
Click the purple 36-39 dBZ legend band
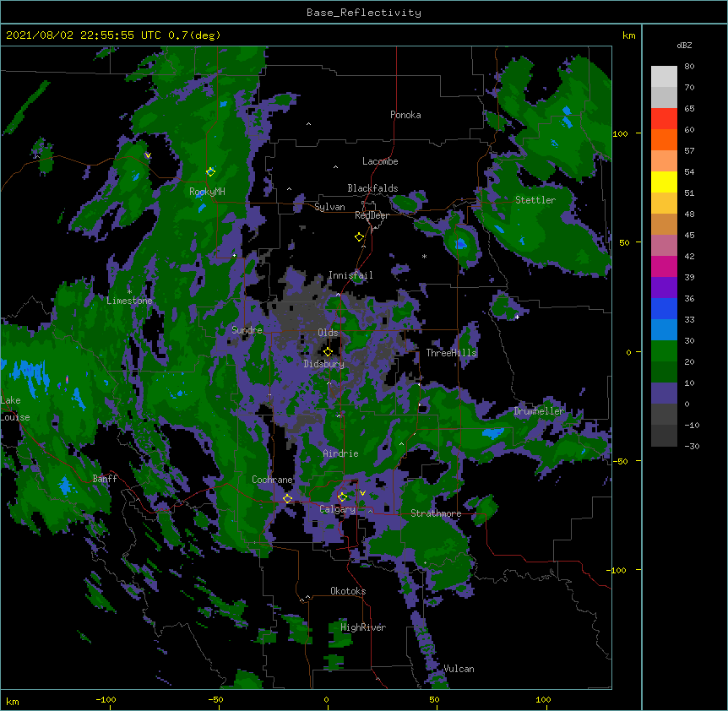tap(664, 287)
